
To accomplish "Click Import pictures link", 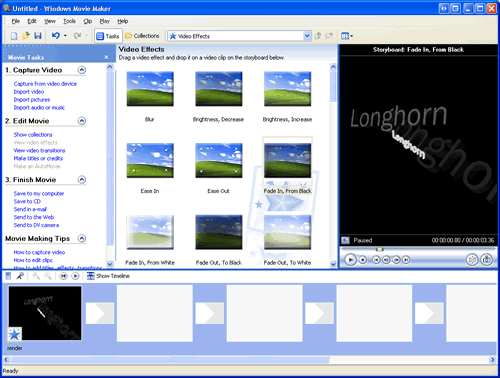I will coord(32,100).
